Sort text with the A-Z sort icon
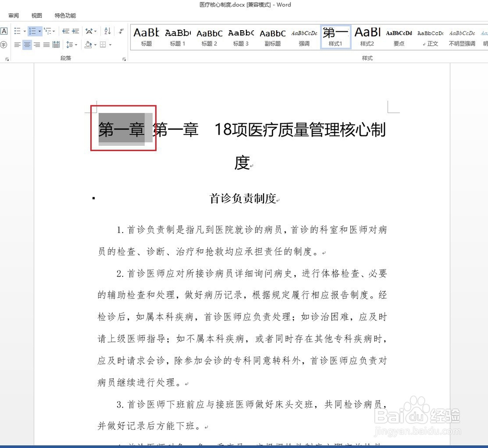 (108, 31)
